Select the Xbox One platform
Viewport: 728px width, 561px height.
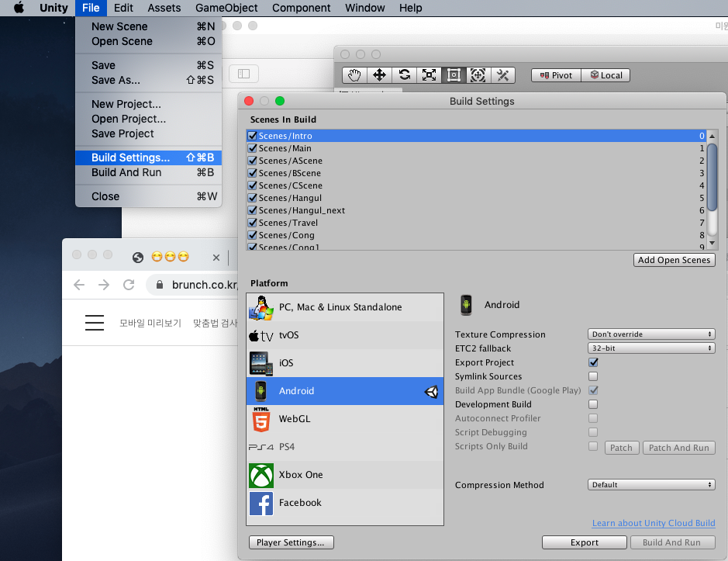pyautogui.click(x=345, y=475)
